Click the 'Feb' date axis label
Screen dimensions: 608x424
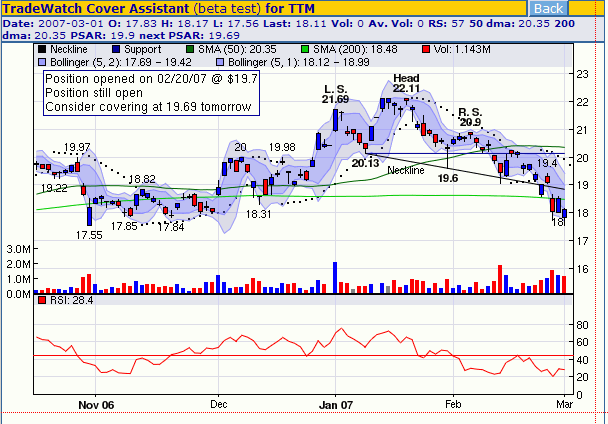pyautogui.click(x=453, y=404)
